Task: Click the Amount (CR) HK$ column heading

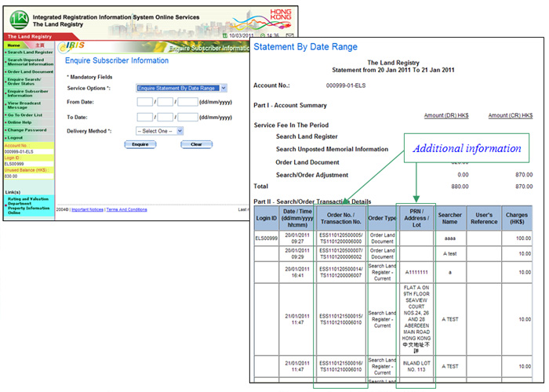Action: coord(511,115)
